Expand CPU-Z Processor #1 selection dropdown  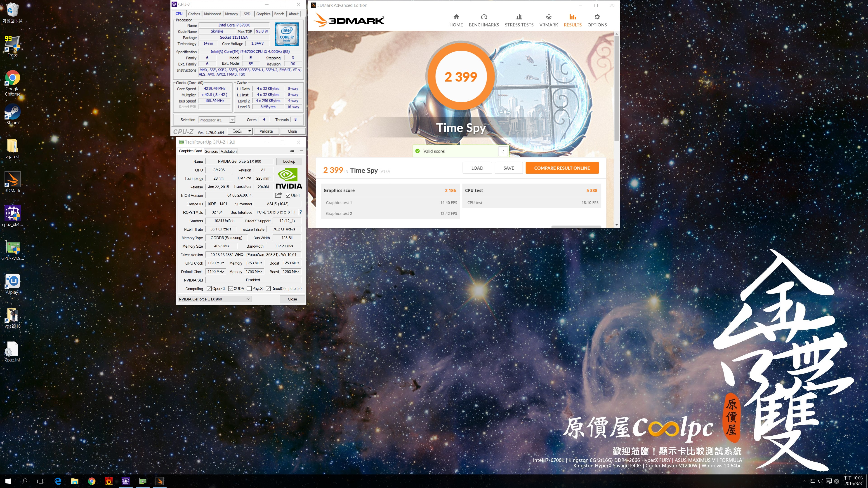[232, 120]
